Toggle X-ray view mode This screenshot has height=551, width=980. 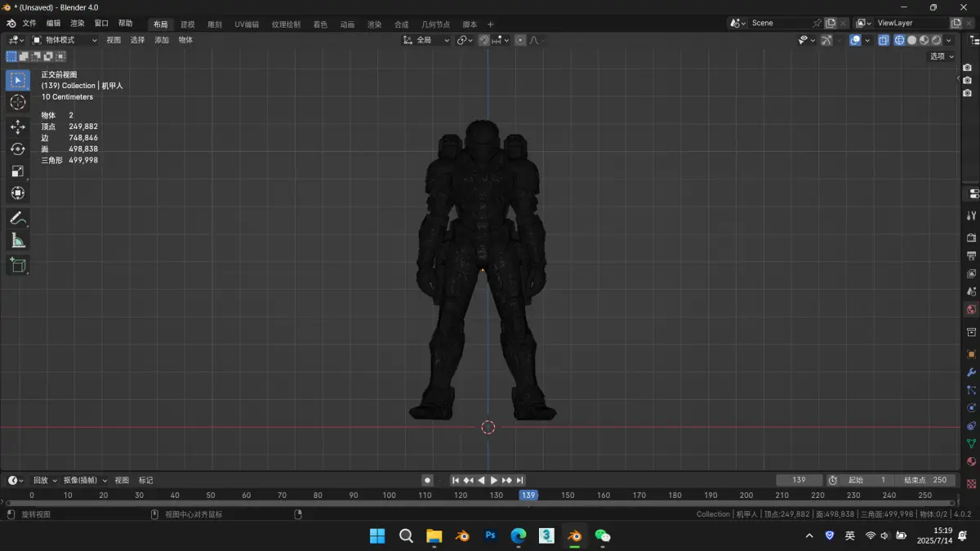884,40
